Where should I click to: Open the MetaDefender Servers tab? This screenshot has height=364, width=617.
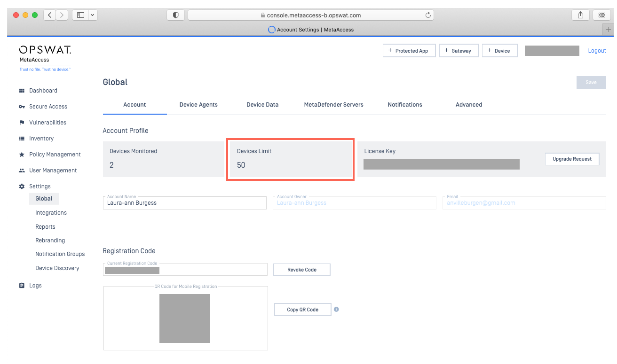[x=334, y=105]
